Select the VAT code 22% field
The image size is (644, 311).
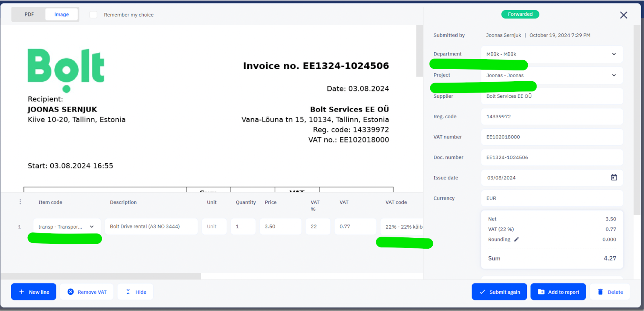402,227
